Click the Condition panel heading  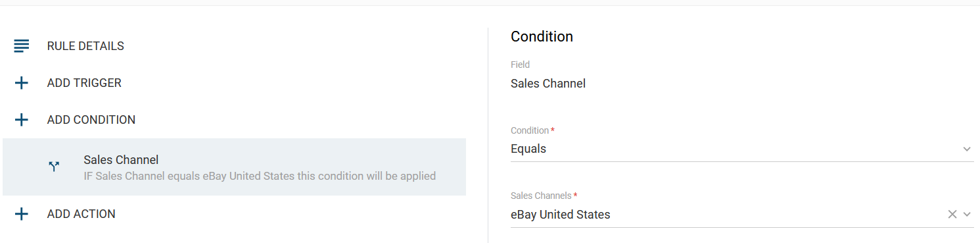coord(542,37)
